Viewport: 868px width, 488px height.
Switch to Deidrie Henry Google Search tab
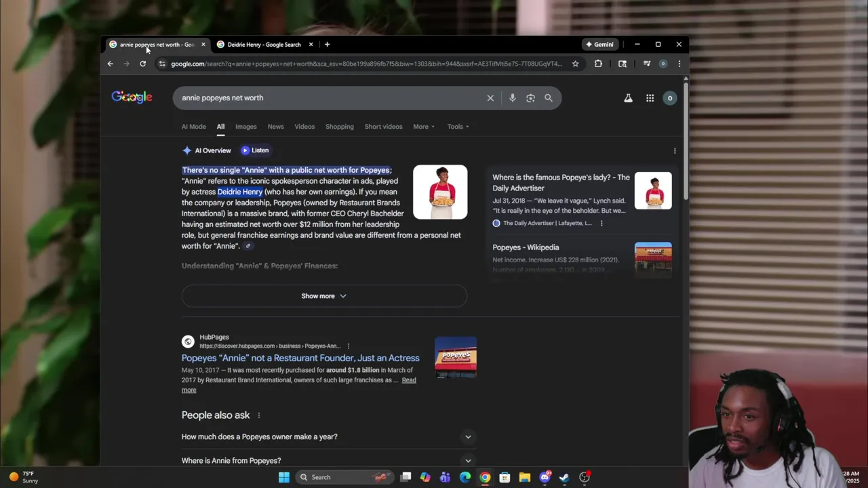pyautogui.click(x=264, y=45)
